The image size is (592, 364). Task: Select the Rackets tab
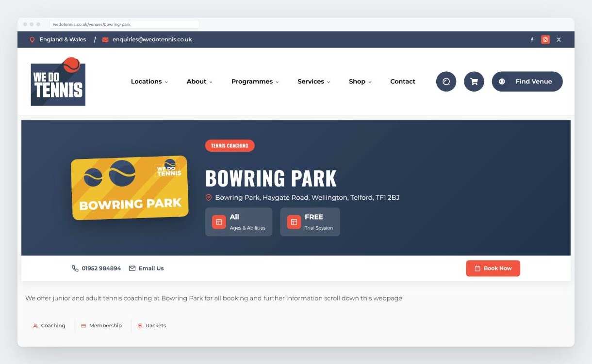tap(151, 326)
